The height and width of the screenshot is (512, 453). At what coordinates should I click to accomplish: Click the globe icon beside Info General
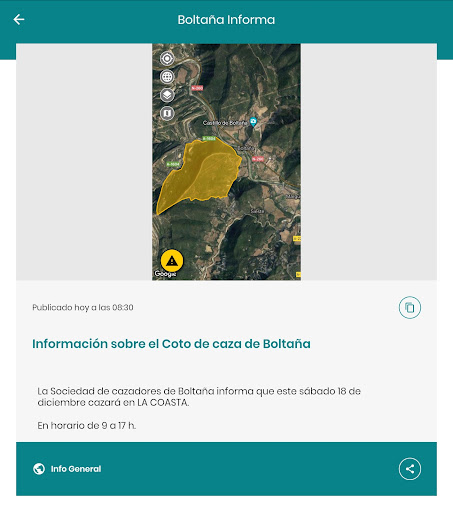click(x=39, y=469)
